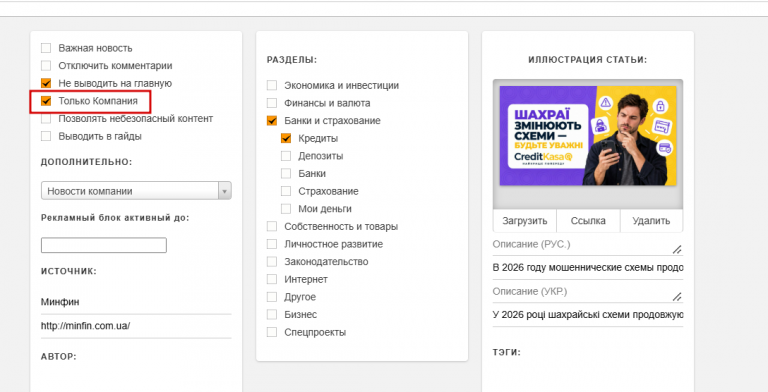Click the 'Описание (РУС.)' resize handle

[x=677, y=249]
